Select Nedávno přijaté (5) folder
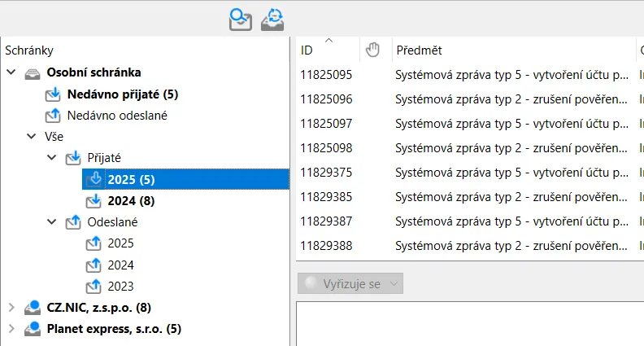The height and width of the screenshot is (346, 644). click(x=123, y=94)
